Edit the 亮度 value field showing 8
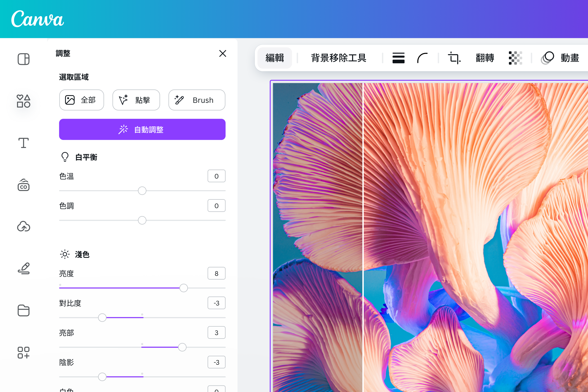The image size is (588, 392). click(x=217, y=273)
